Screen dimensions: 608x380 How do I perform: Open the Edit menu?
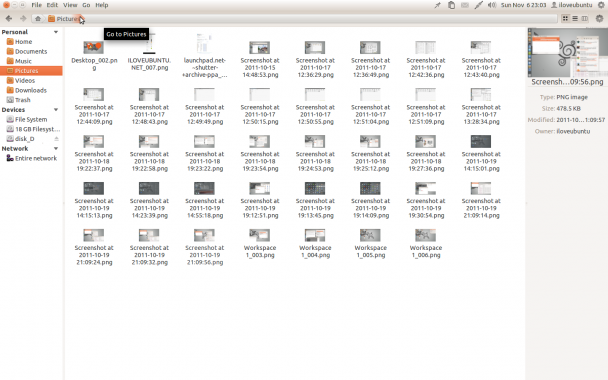point(52,5)
